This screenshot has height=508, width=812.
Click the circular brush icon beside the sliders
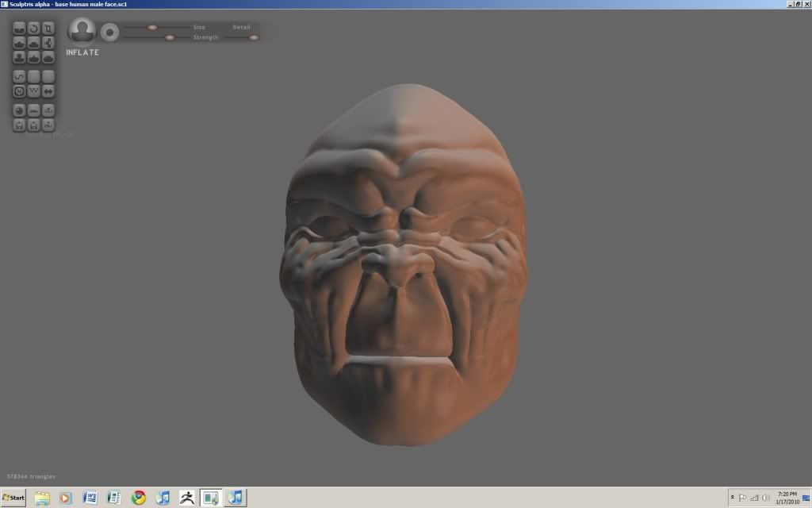pyautogui.click(x=109, y=33)
